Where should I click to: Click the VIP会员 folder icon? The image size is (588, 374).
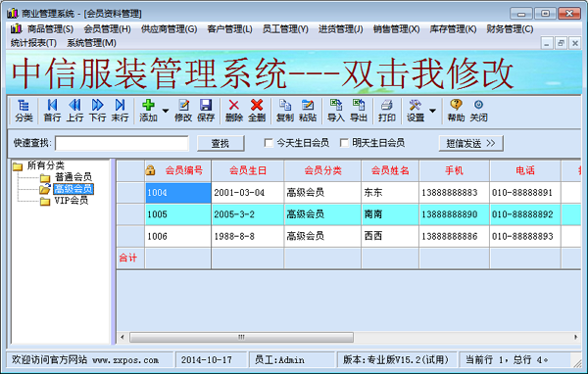(x=45, y=202)
